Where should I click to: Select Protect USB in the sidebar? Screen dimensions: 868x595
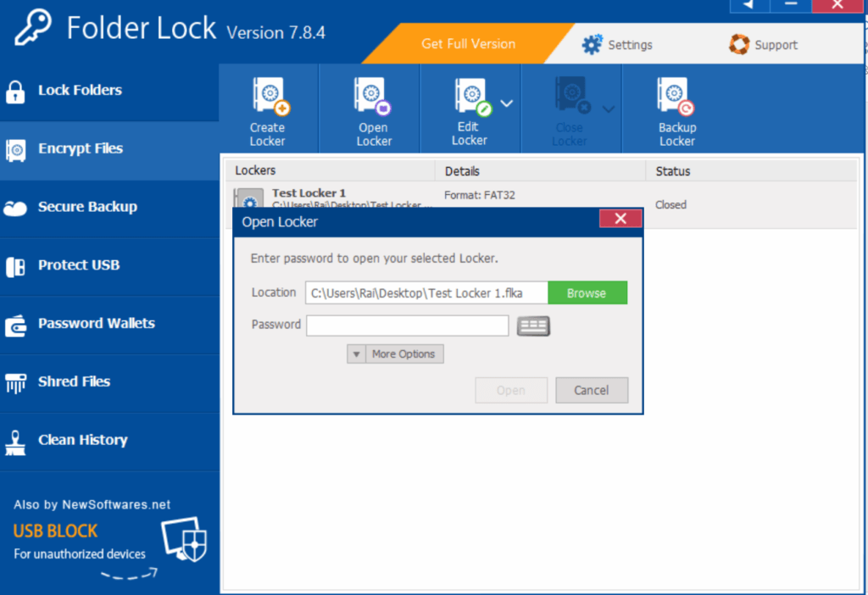(x=109, y=266)
